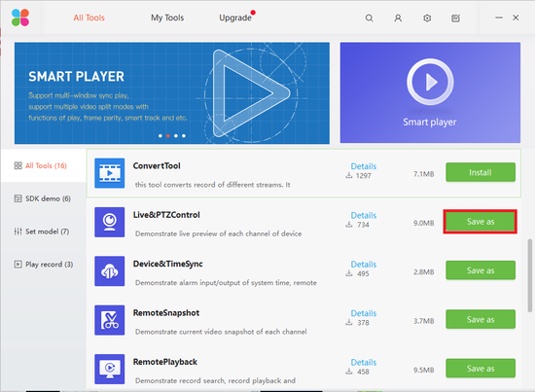Switch to the My Tools tab
This screenshot has height=392, width=535.
pos(167,18)
